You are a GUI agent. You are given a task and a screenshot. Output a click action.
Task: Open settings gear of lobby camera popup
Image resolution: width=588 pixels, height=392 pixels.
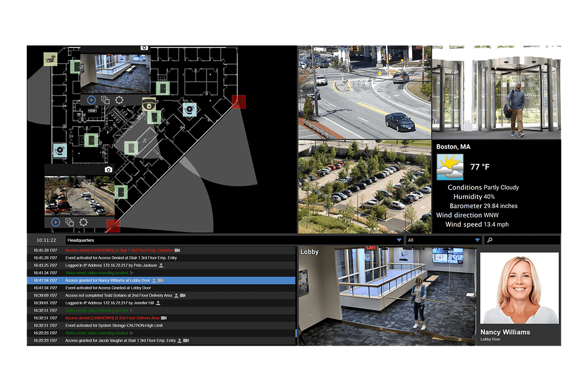(119, 100)
